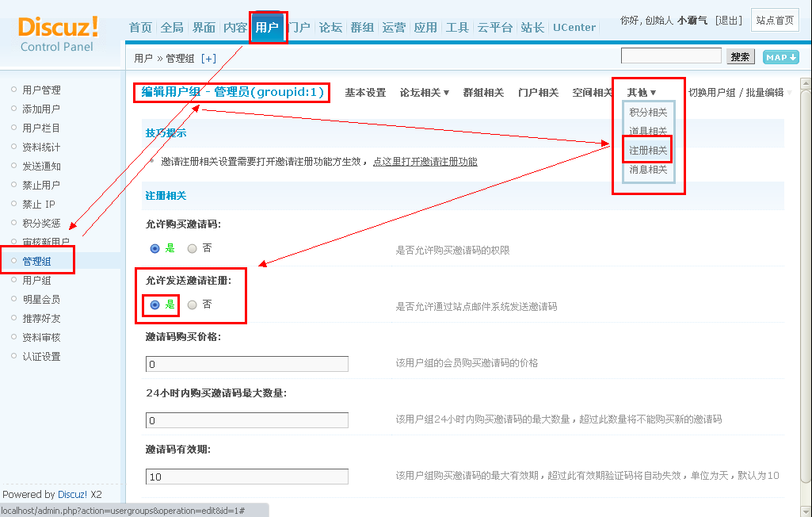
Task: Select 否 for 允许购买邀请码
Action: pyautogui.click(x=193, y=248)
